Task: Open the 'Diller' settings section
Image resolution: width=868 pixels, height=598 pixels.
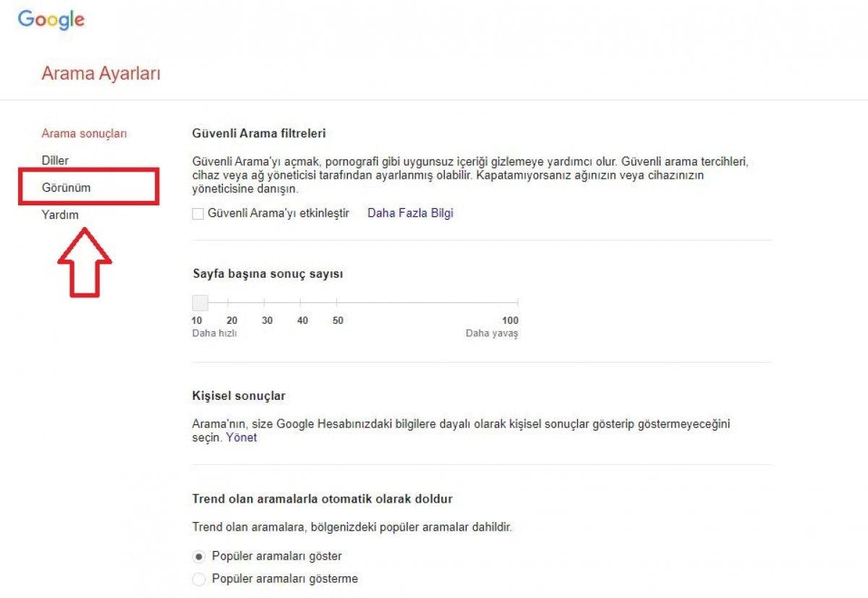Action: point(55,160)
